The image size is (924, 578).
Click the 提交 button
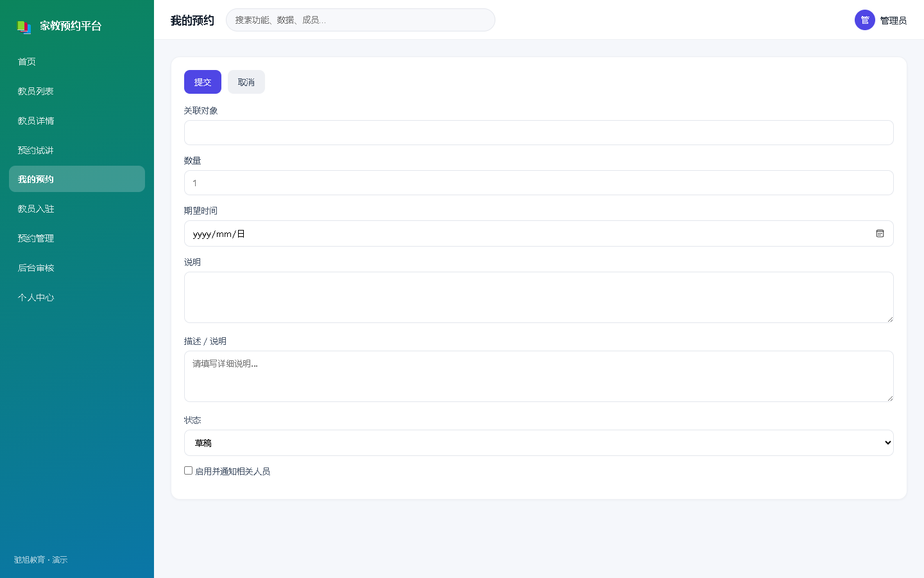coord(203,82)
